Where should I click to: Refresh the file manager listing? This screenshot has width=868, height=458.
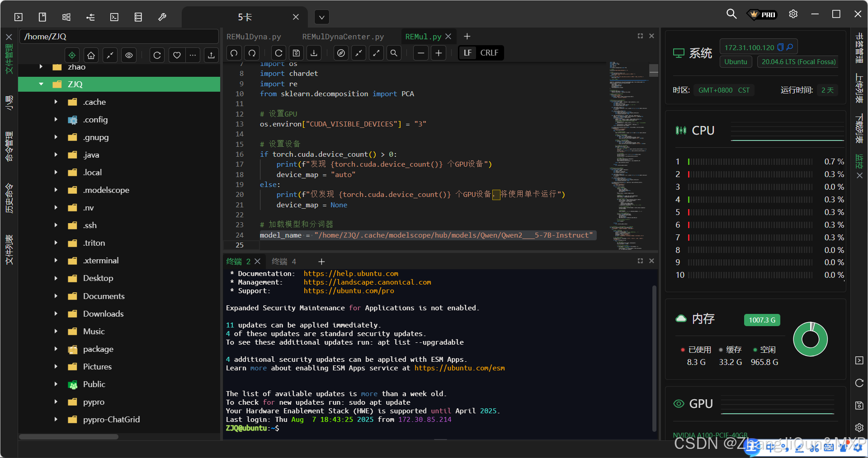pyautogui.click(x=157, y=55)
